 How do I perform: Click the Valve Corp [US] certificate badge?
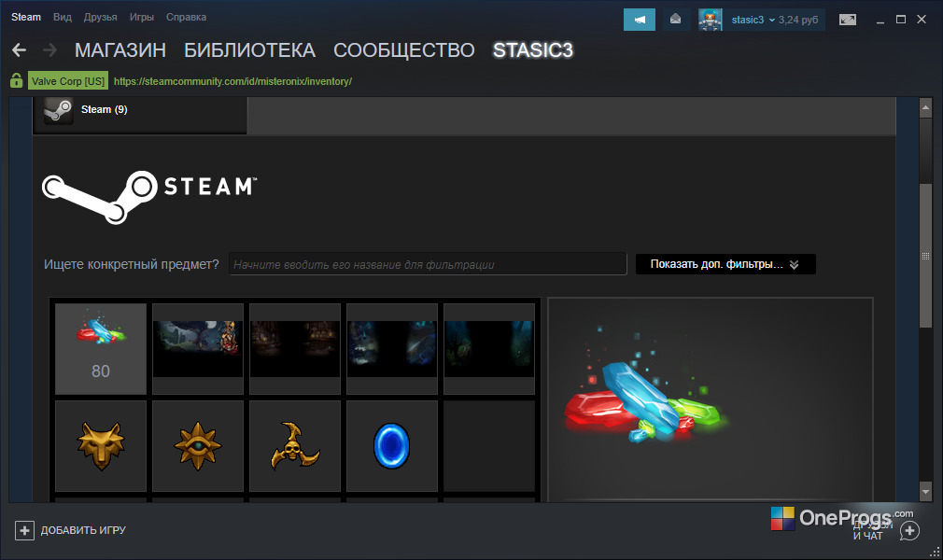68,80
